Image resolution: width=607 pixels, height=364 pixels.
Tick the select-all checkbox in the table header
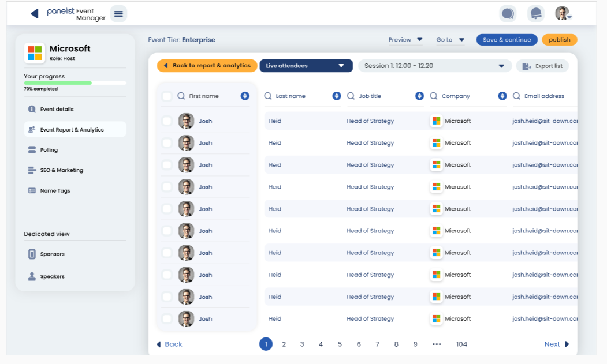tap(167, 96)
